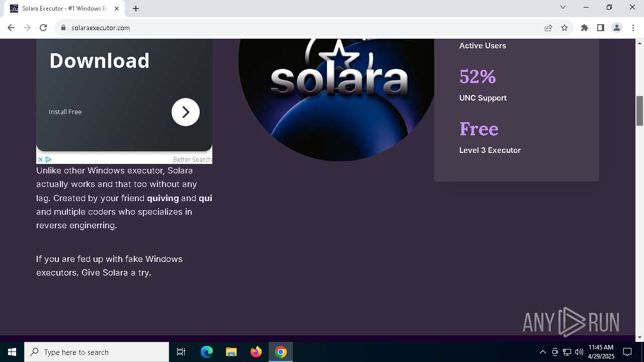Click page vertical scrollbar thumb
This screenshot has height=362, width=644.
pyautogui.click(x=640, y=111)
